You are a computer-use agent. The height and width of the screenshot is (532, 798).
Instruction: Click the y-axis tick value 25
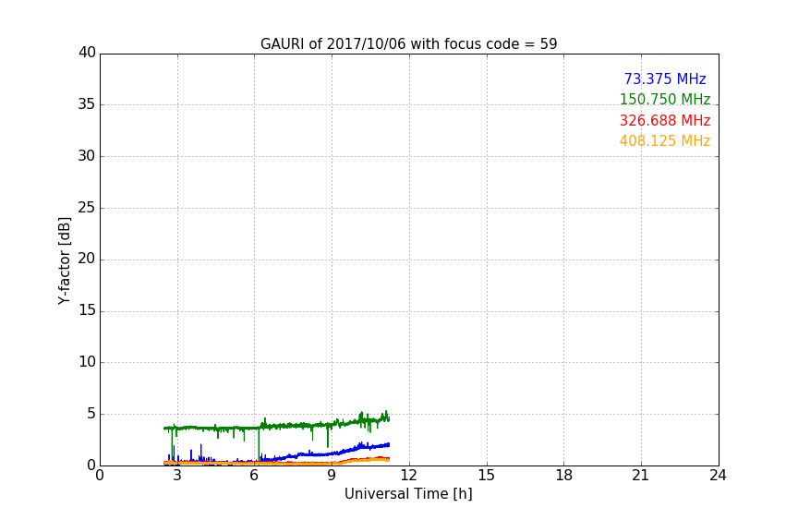(x=87, y=207)
